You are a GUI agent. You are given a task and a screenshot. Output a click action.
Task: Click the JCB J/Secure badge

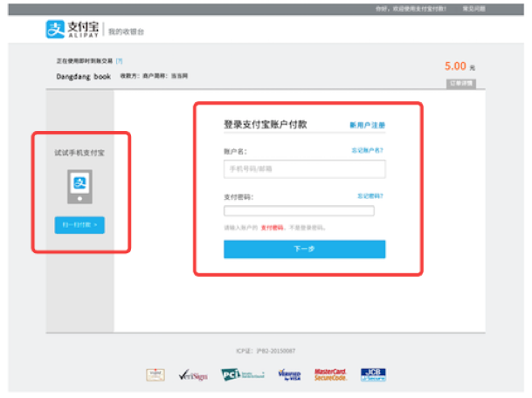[373, 374]
